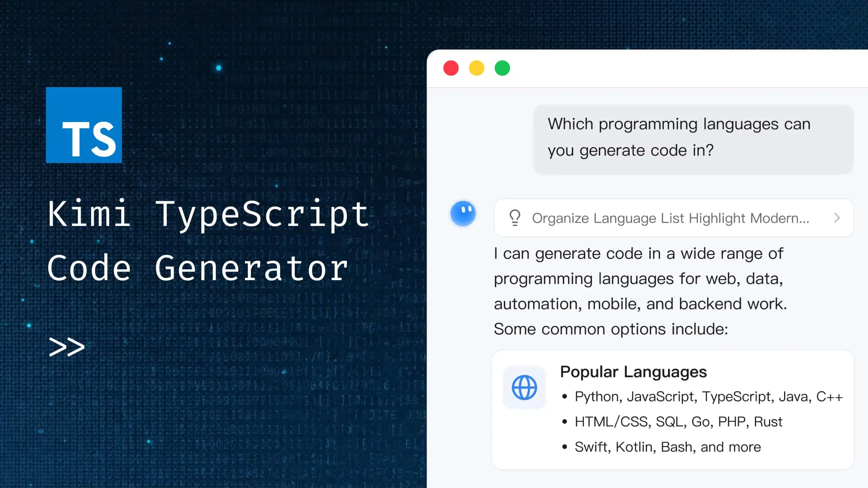Screen dimensions: 868x488
Task: Click 'programming languages for web, data,' line
Action: [638, 279]
